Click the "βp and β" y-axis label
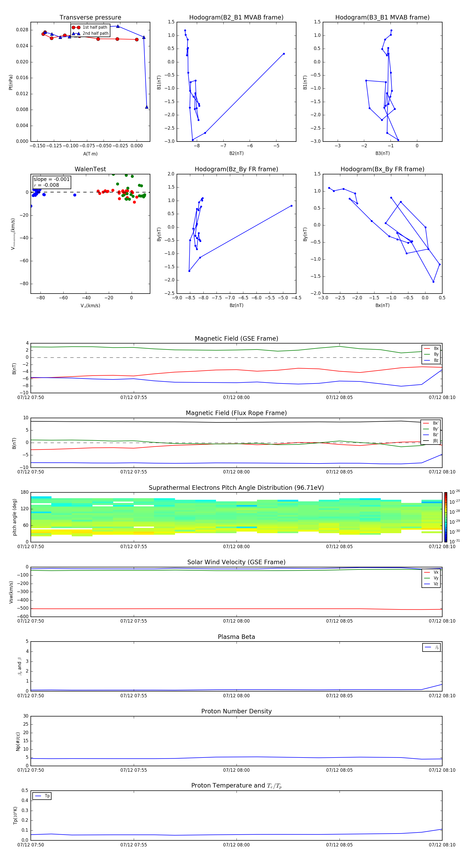The width and height of the screenshot is (473, 868). tap(19, 666)
